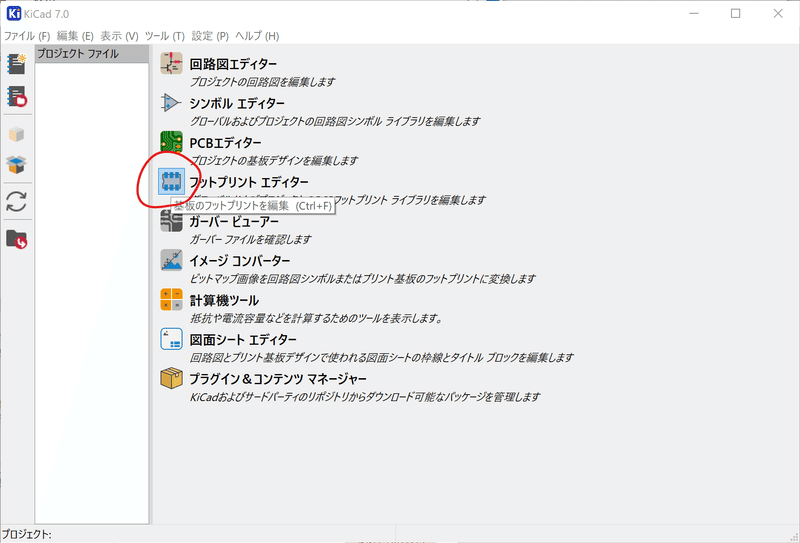800x543 pixels.
Task: Open the Calculator Tools (計算機ツール) orange icon
Action: [171, 300]
